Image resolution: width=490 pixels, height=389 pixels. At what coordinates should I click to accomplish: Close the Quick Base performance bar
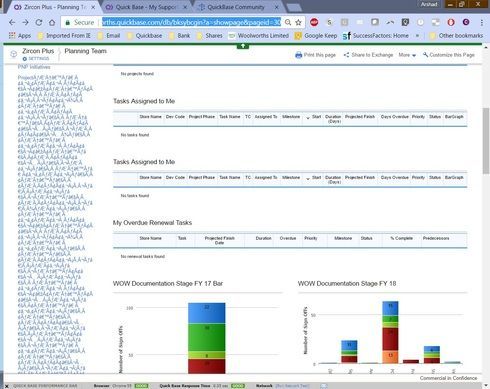point(7,386)
